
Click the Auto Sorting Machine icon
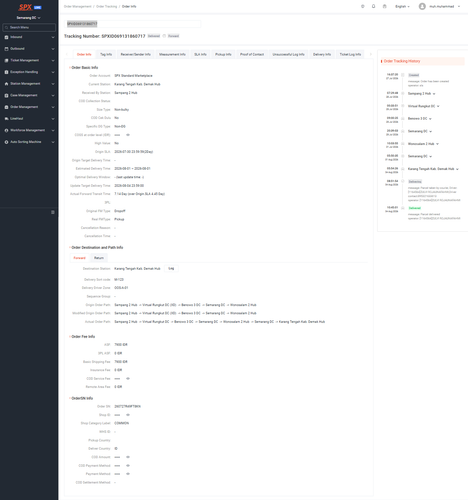coord(6,142)
